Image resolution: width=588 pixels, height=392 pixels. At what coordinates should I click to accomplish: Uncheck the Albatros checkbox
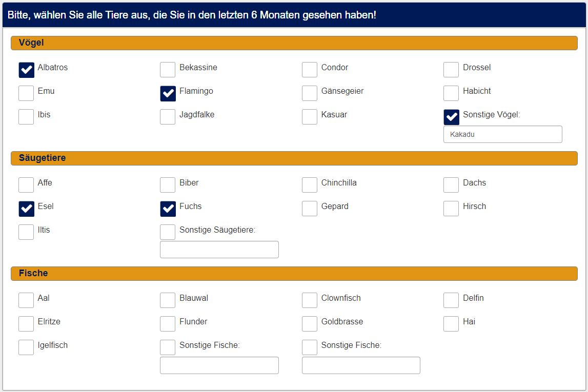pos(26,70)
